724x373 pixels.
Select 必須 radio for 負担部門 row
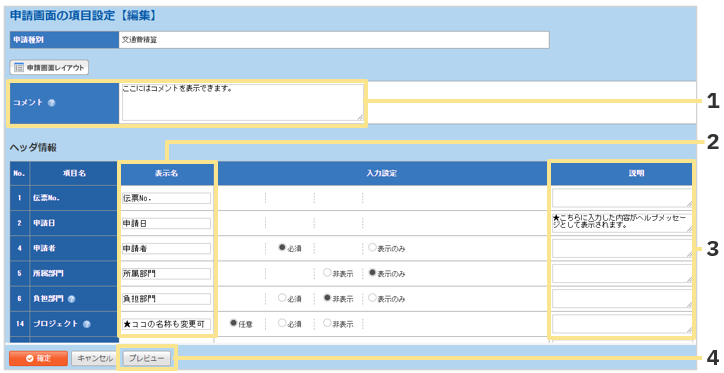tap(282, 298)
